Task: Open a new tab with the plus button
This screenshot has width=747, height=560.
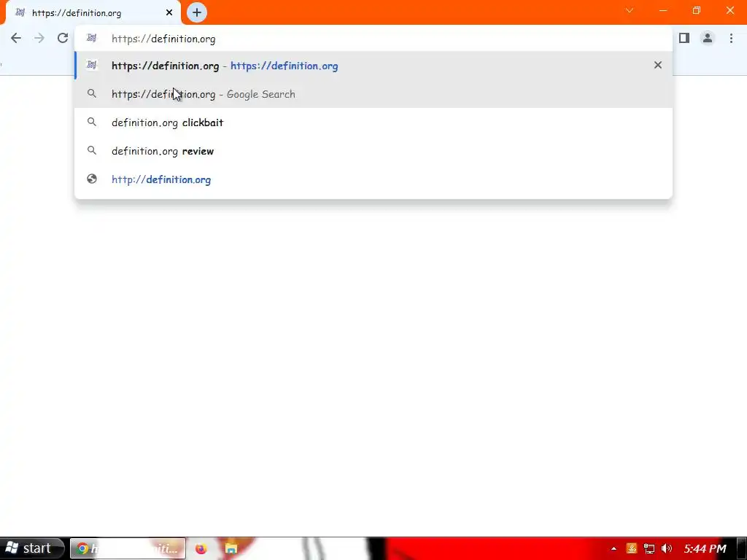Action: tap(197, 12)
